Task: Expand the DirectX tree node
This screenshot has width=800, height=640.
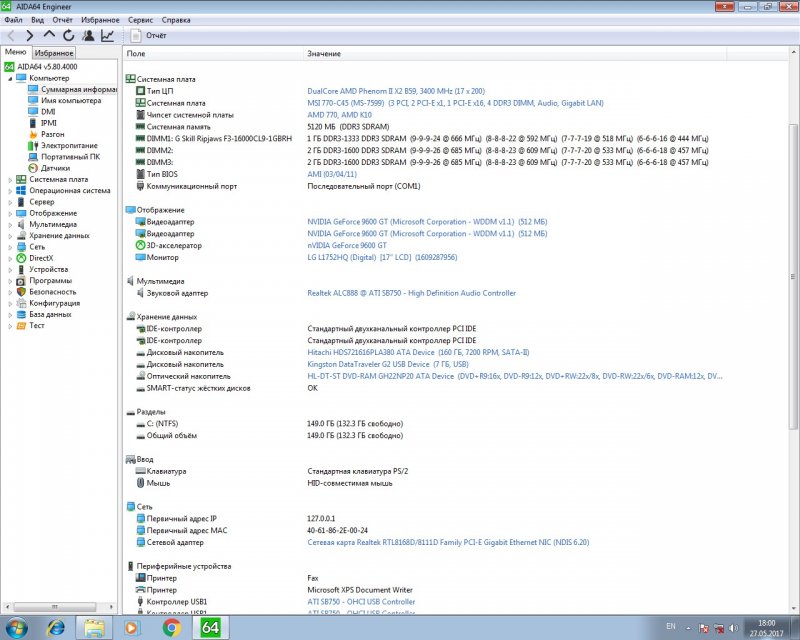Action: click(10, 258)
